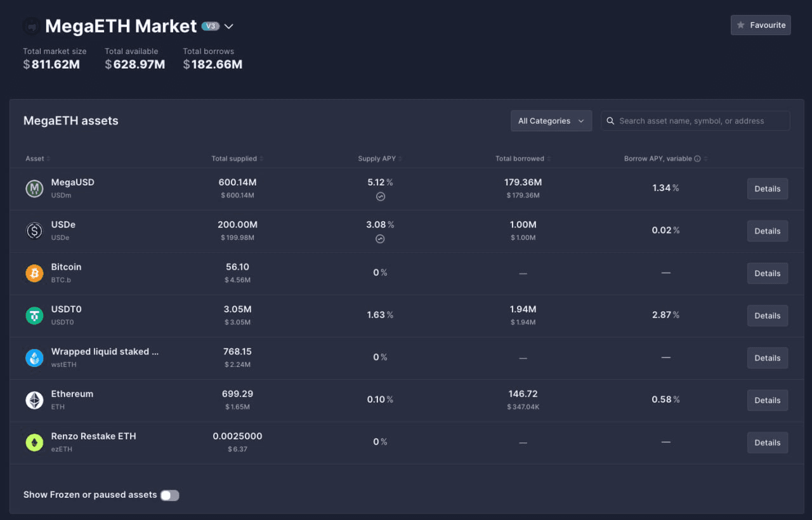812x520 pixels.
Task: Click the Borrow APY info icon
Action: click(697, 159)
